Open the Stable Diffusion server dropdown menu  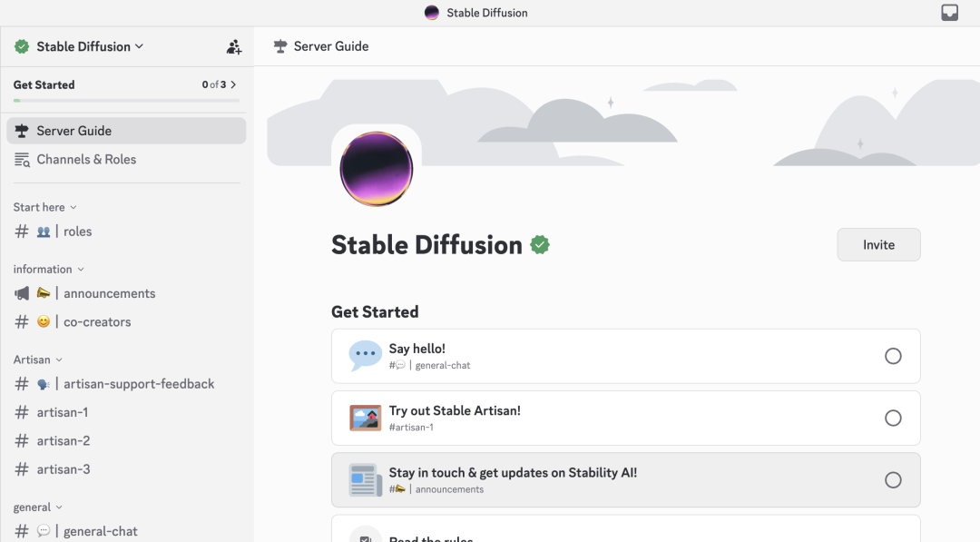pyautogui.click(x=90, y=46)
